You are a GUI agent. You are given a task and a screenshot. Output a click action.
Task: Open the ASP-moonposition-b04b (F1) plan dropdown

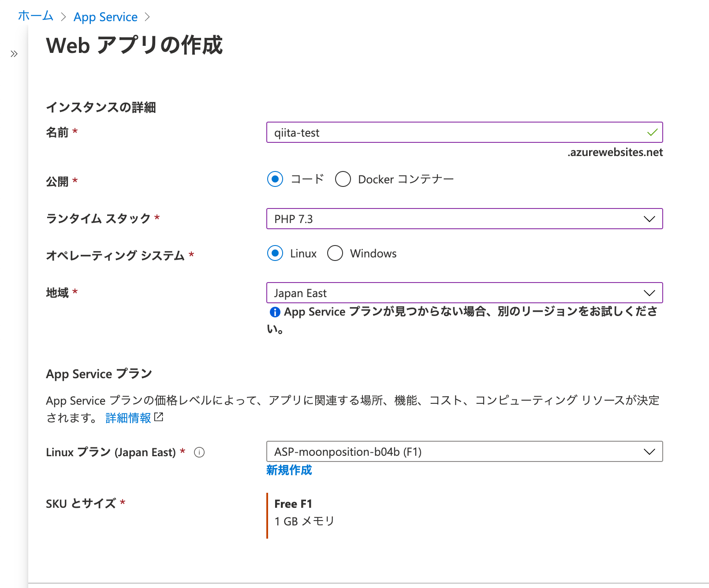464,451
